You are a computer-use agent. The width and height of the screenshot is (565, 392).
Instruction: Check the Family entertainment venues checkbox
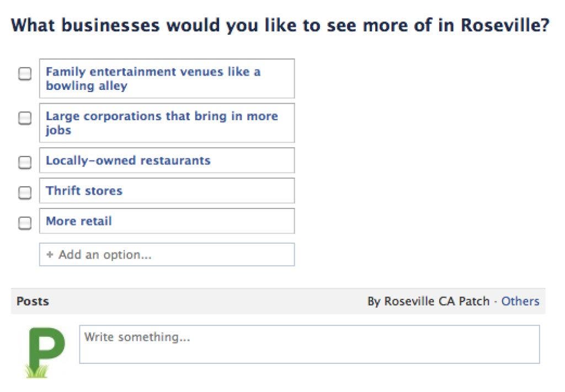pos(25,73)
